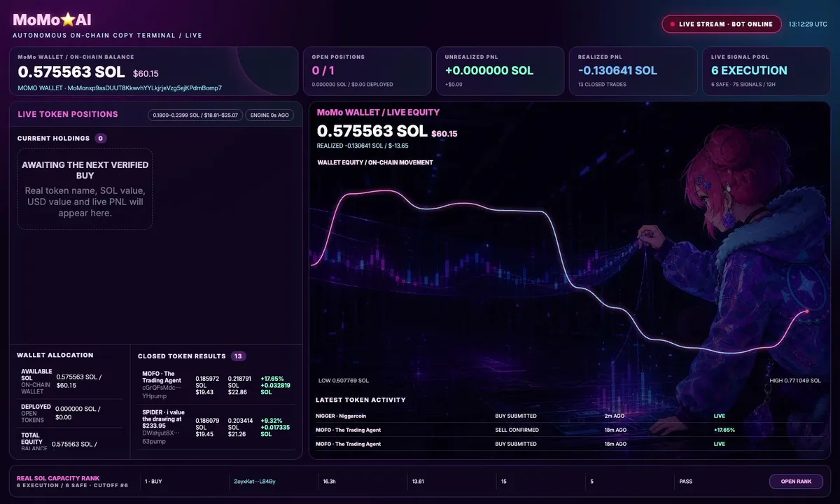Click the 0.185972 SOL entry value
The width and height of the screenshot is (840, 504).
pos(207,382)
